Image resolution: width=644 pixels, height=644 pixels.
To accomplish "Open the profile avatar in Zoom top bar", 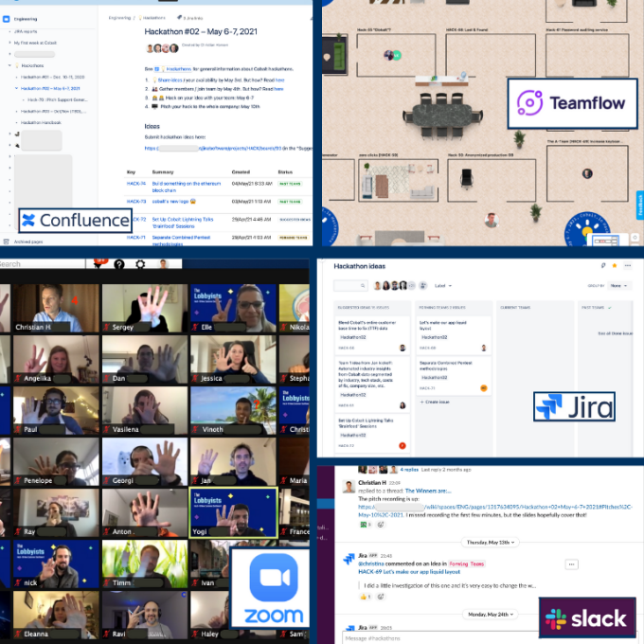I will pos(164,264).
